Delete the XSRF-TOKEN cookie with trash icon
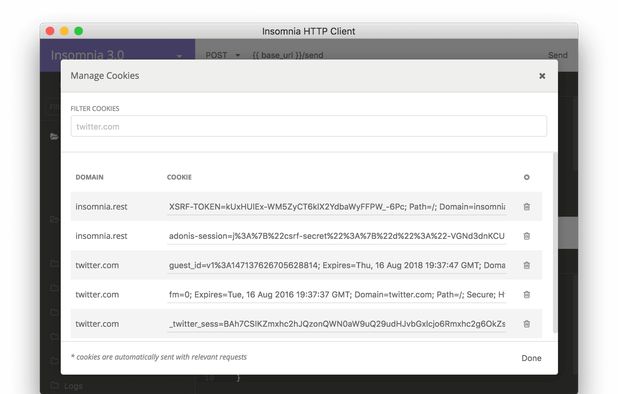Image resolution: width=618 pixels, height=394 pixels. [x=527, y=207]
